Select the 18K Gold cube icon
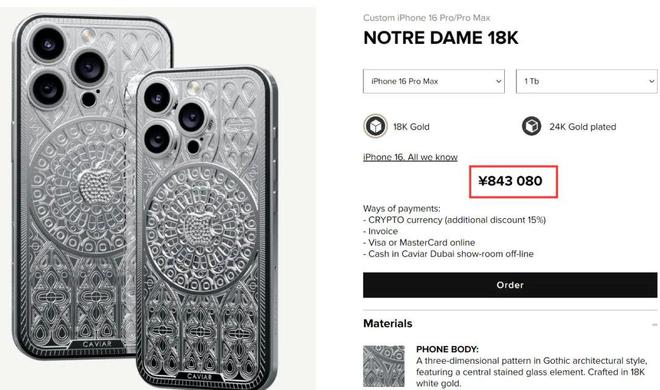This screenshot has width=660, height=390. [x=375, y=126]
